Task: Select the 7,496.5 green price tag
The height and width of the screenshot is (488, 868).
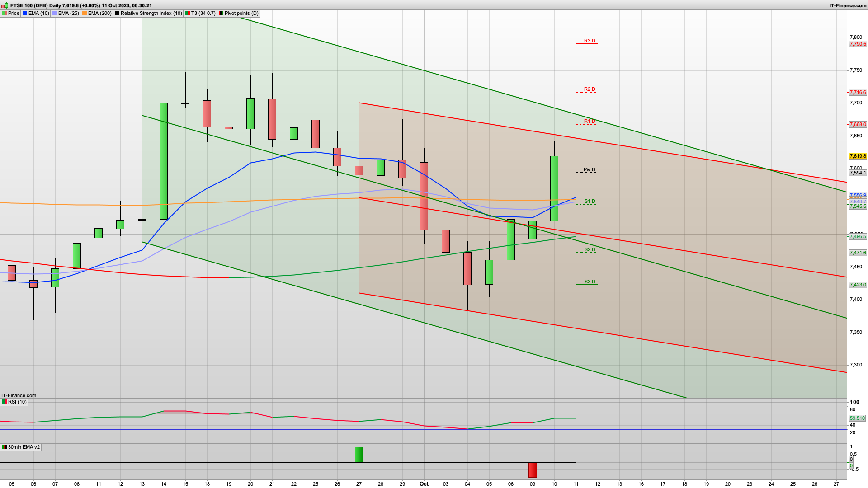Action: tap(858, 237)
